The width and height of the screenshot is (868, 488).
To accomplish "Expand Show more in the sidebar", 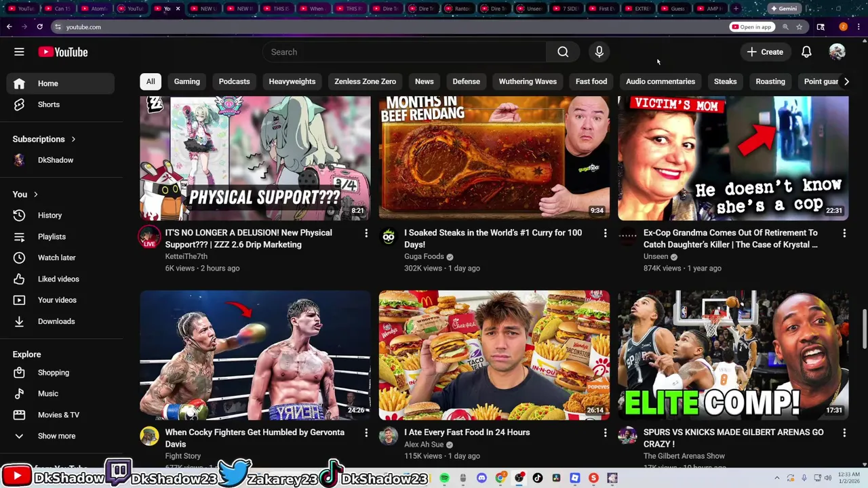I will (x=61, y=436).
